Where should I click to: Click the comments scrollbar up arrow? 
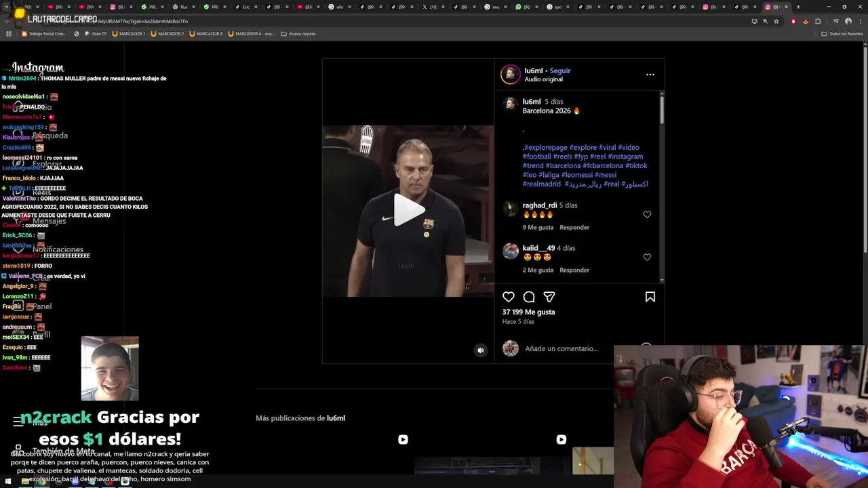click(662, 93)
